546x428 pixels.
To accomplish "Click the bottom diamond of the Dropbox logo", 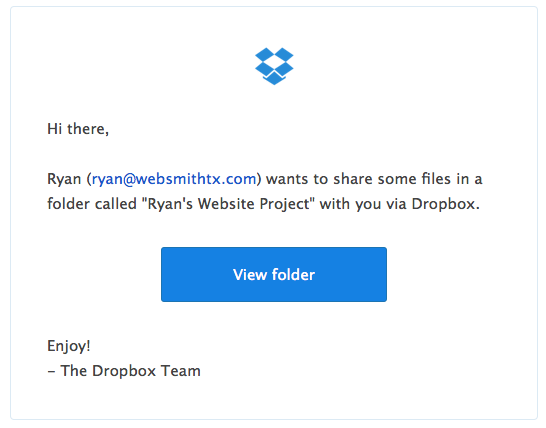I will (x=274, y=78).
